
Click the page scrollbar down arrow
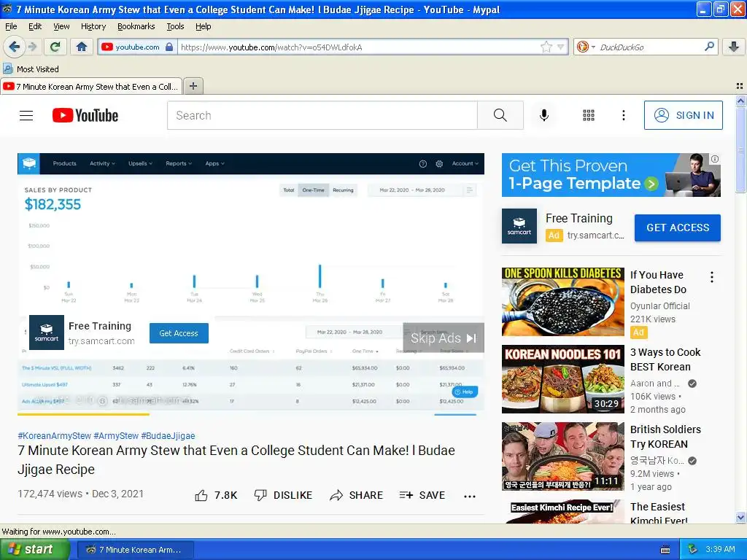coord(740,518)
